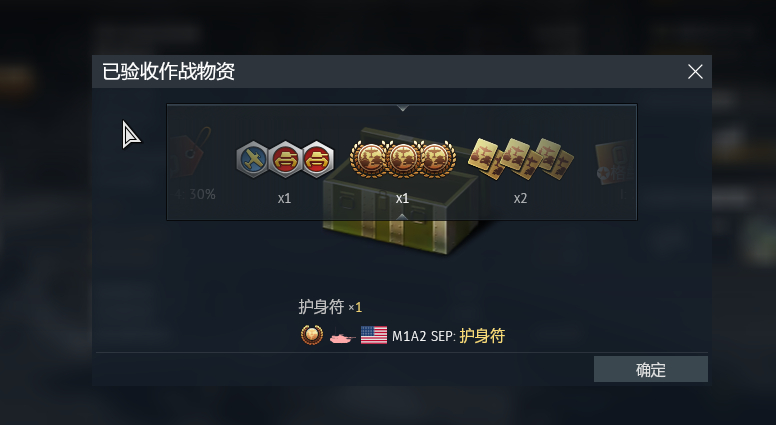Close the 已验收作战物资 dialog

coord(695,72)
